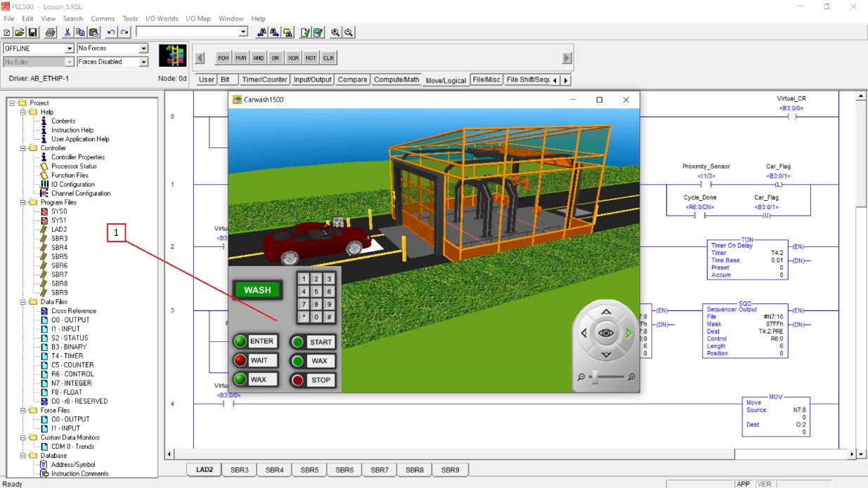868x488 pixels.
Task: Collapse the Controller folder
Action: tap(22, 148)
